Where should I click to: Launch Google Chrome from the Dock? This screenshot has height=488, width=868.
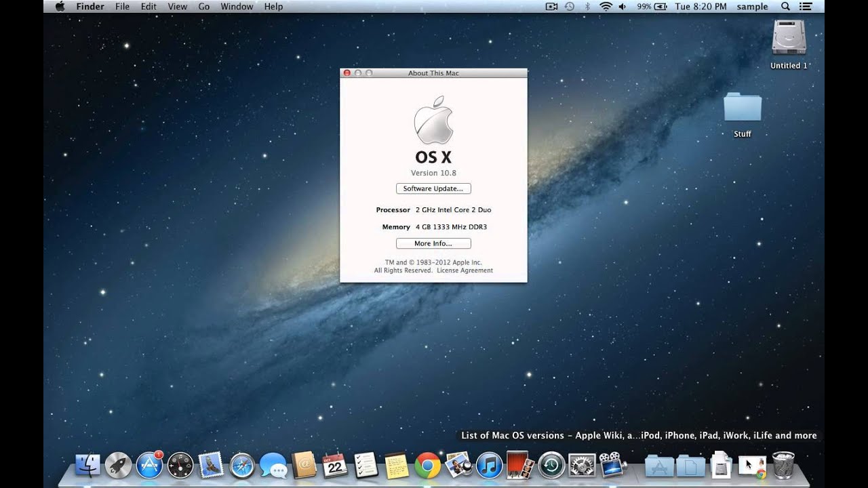coord(428,465)
